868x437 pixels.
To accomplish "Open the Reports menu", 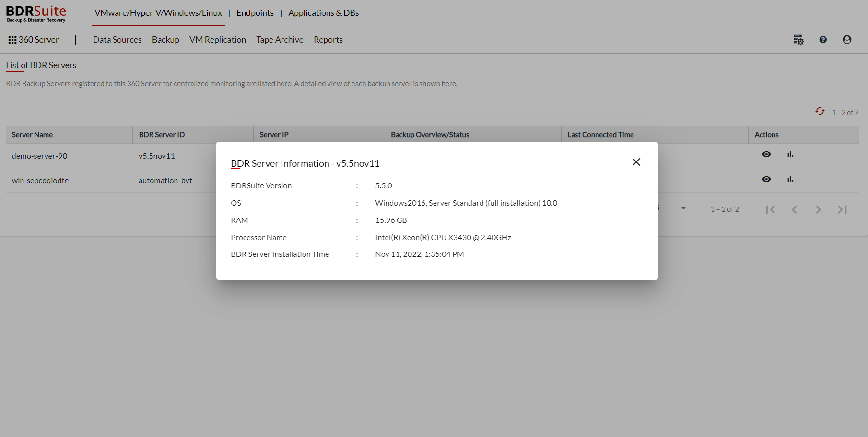I will click(x=328, y=40).
